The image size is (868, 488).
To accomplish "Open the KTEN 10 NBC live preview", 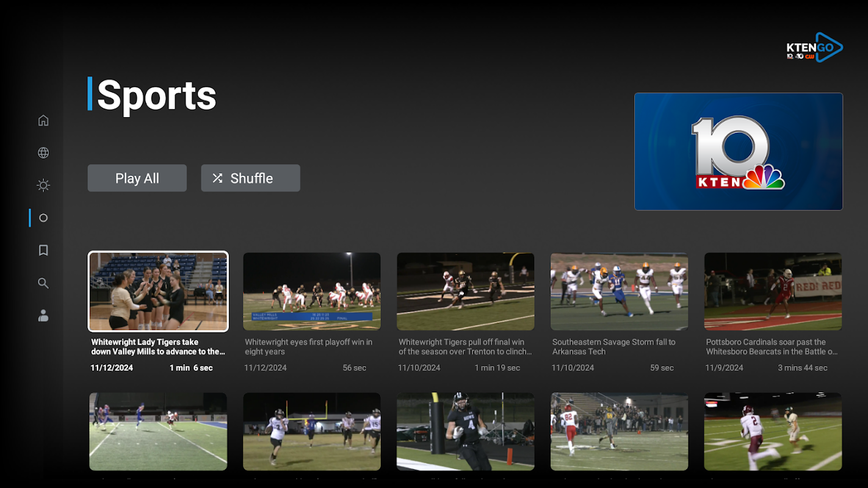I will 739,151.
